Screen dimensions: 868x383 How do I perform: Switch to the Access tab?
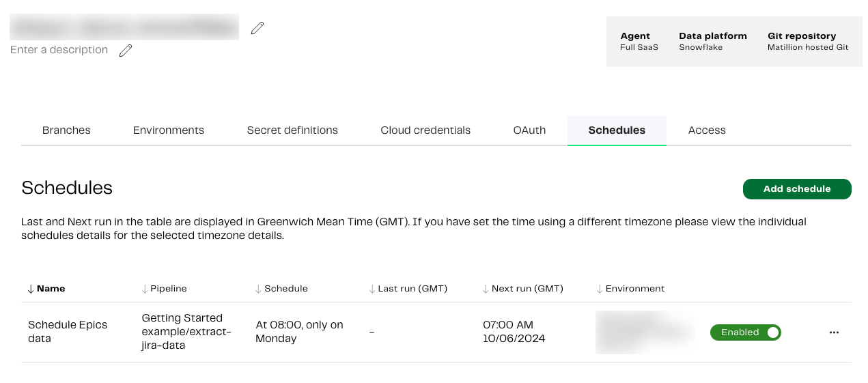click(707, 130)
